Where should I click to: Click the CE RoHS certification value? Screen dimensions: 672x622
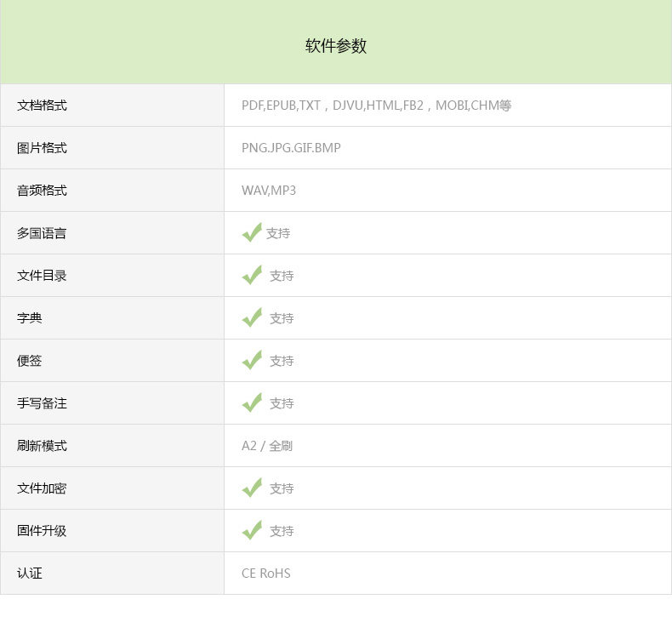(265, 573)
